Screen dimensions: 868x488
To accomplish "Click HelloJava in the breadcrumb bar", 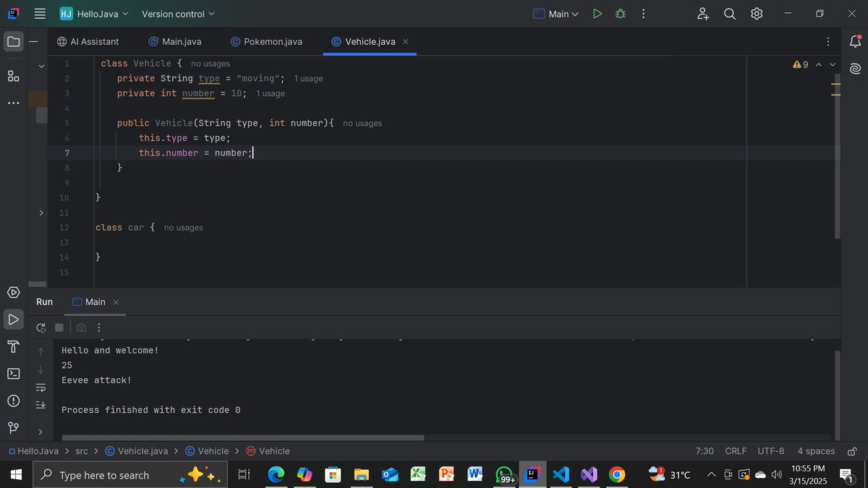I will pyautogui.click(x=33, y=451).
